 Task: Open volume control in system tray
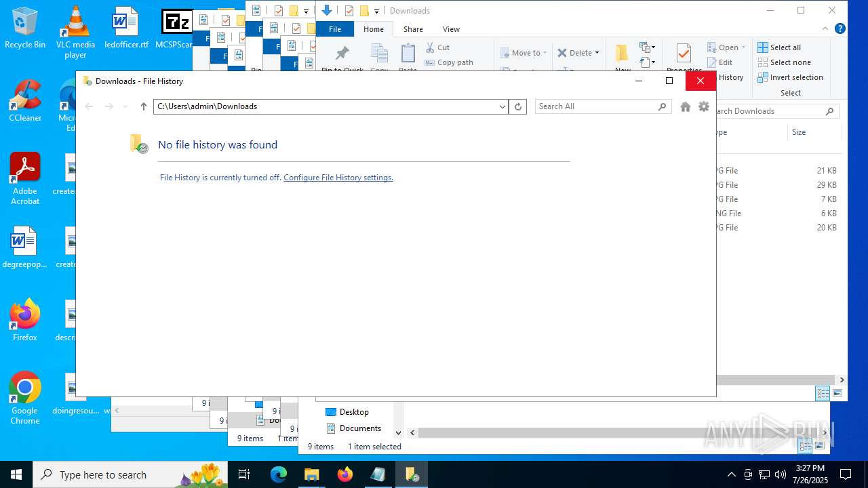tap(780, 474)
